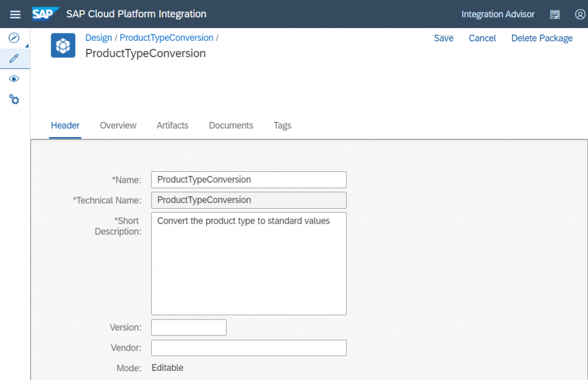Click the Editable mode value
This screenshot has width=588, height=380.
pyautogui.click(x=167, y=367)
